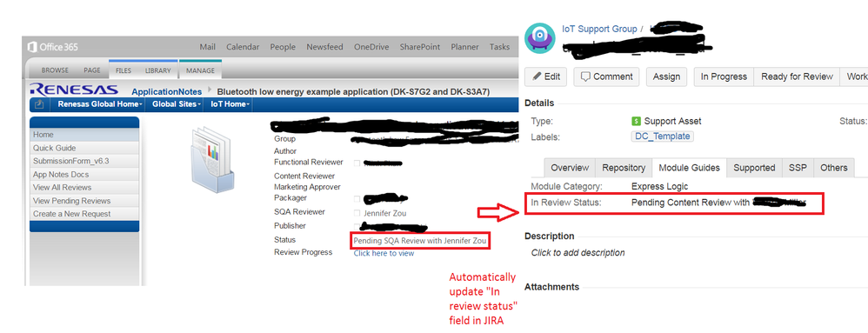Open Mail in Office 365 bar
The image size is (868, 333).
click(x=207, y=47)
